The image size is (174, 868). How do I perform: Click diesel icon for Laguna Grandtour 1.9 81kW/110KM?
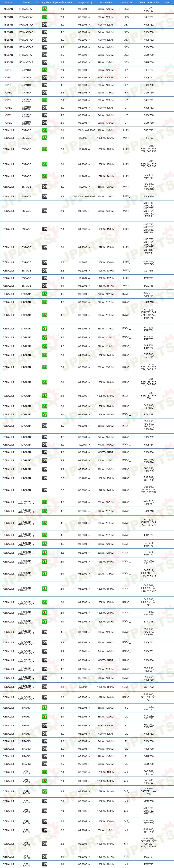(x=45, y=669)
